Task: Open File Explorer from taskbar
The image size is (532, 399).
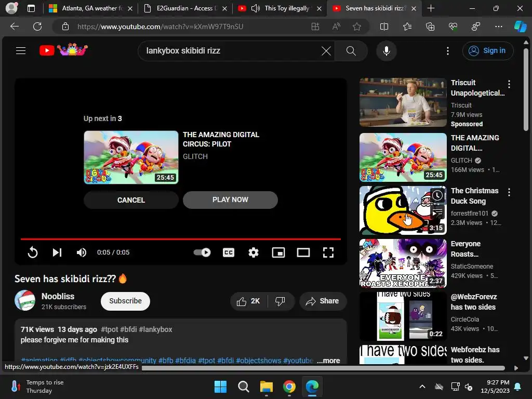Action: [267, 387]
